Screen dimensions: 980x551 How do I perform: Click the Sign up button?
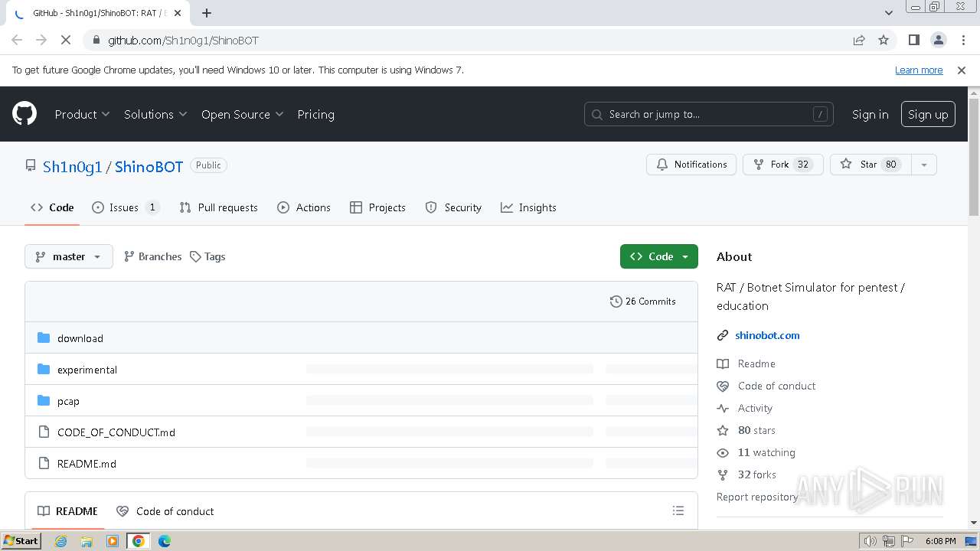click(928, 114)
